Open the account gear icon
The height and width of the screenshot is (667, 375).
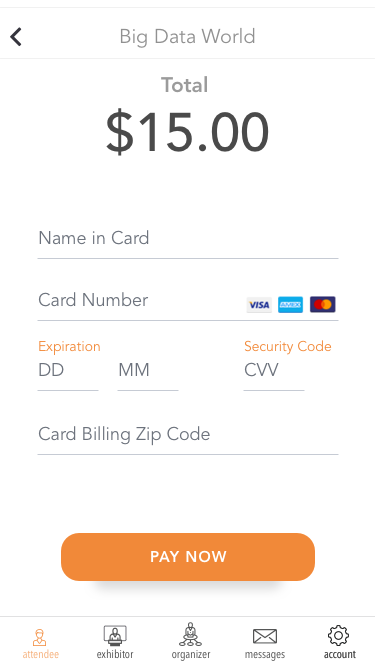[339, 636]
